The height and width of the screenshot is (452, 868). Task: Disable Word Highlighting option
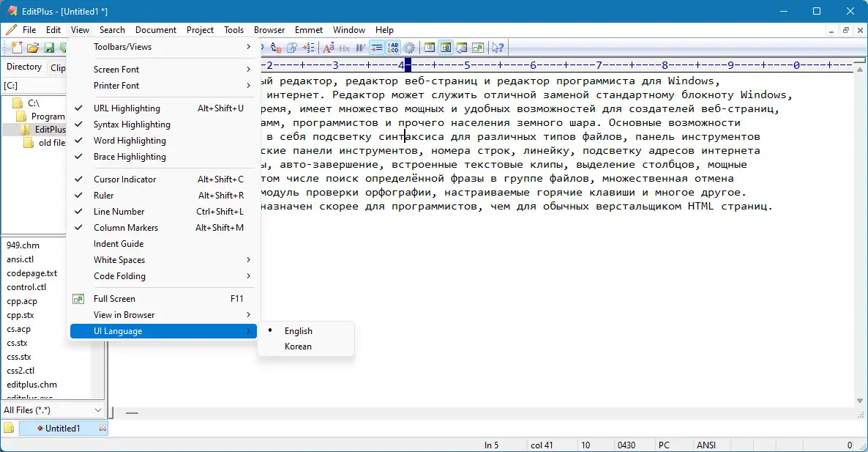tap(163, 141)
